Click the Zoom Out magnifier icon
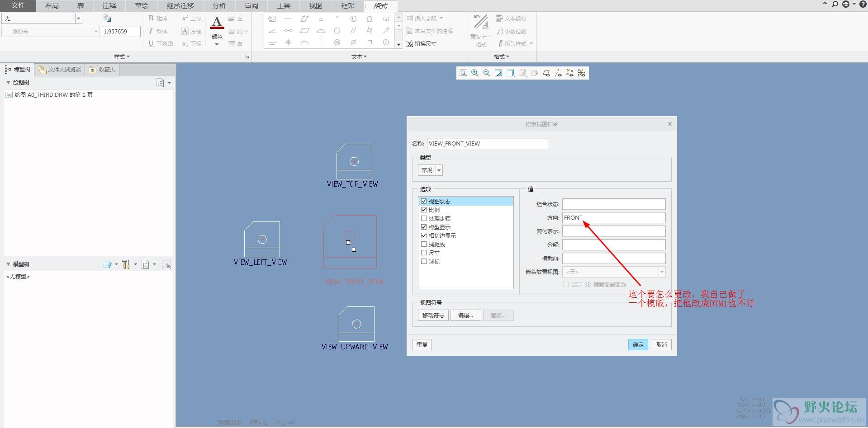Viewport: 868px width, 428px height. pos(487,73)
